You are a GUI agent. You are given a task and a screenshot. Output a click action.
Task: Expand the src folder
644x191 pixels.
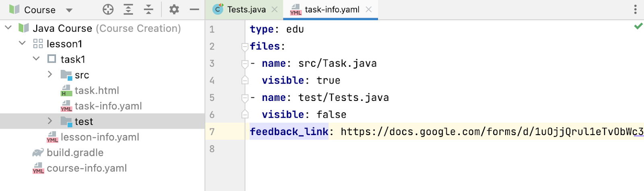click(x=50, y=74)
